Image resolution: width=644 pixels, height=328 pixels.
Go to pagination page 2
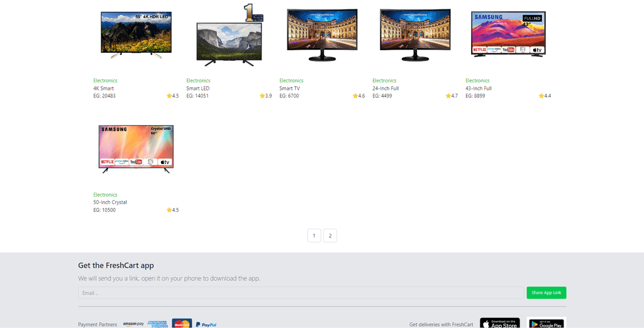pos(330,236)
